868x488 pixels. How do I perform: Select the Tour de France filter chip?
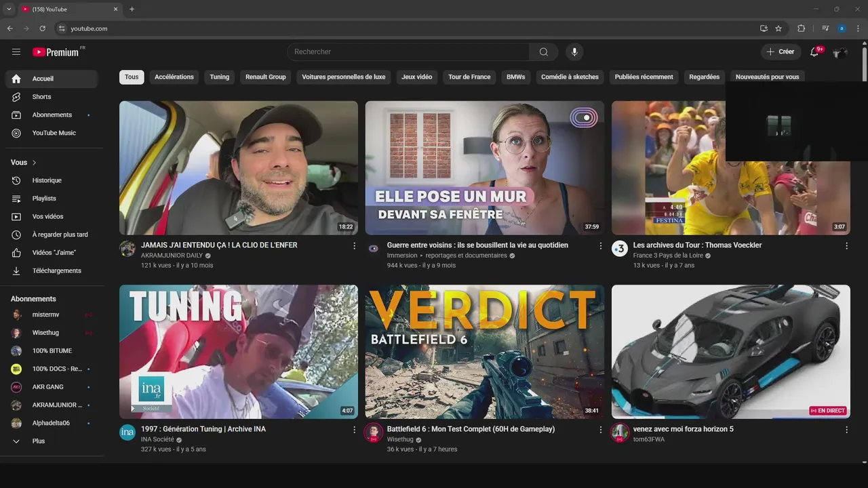(x=469, y=77)
